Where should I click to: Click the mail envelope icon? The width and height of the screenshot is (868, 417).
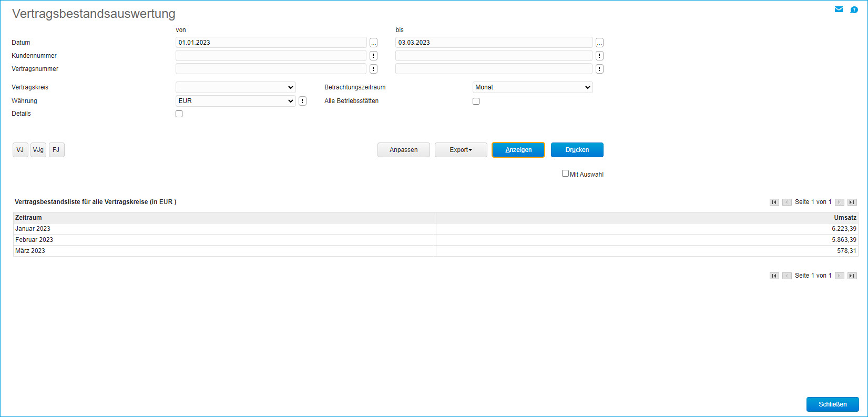coord(839,9)
